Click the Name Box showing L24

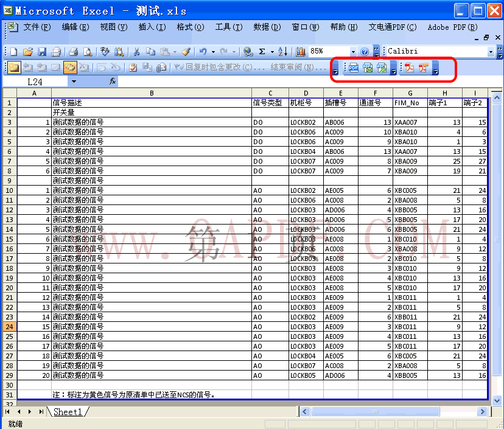coord(35,82)
